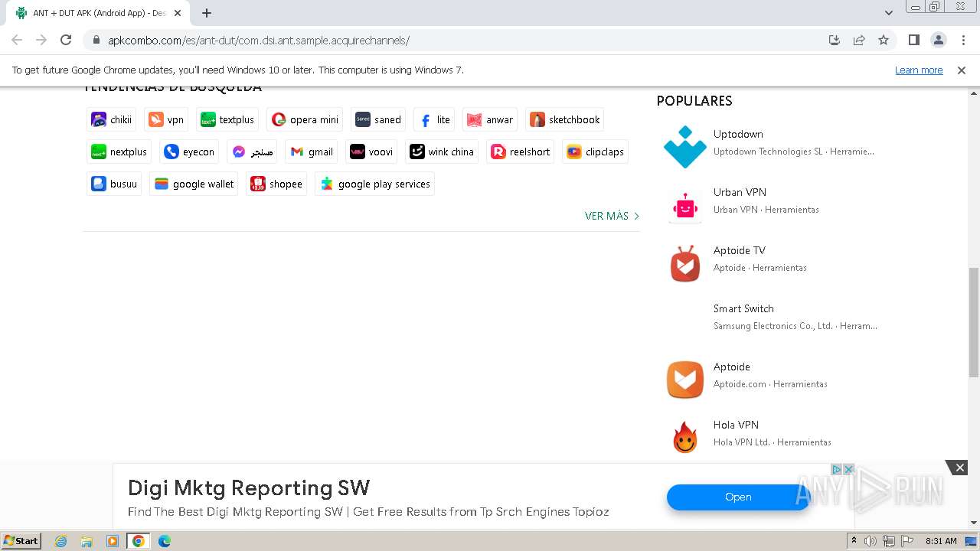Screen dimensions: 980x551
Task: Click the volume icon in system tray
Action: coord(871,541)
